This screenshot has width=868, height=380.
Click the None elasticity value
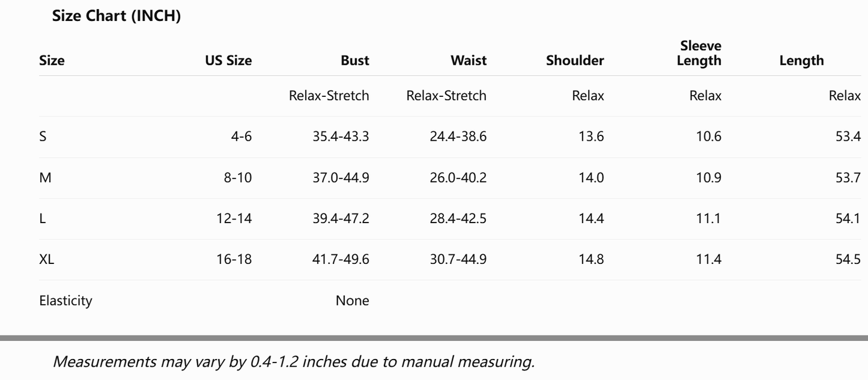[x=353, y=300]
